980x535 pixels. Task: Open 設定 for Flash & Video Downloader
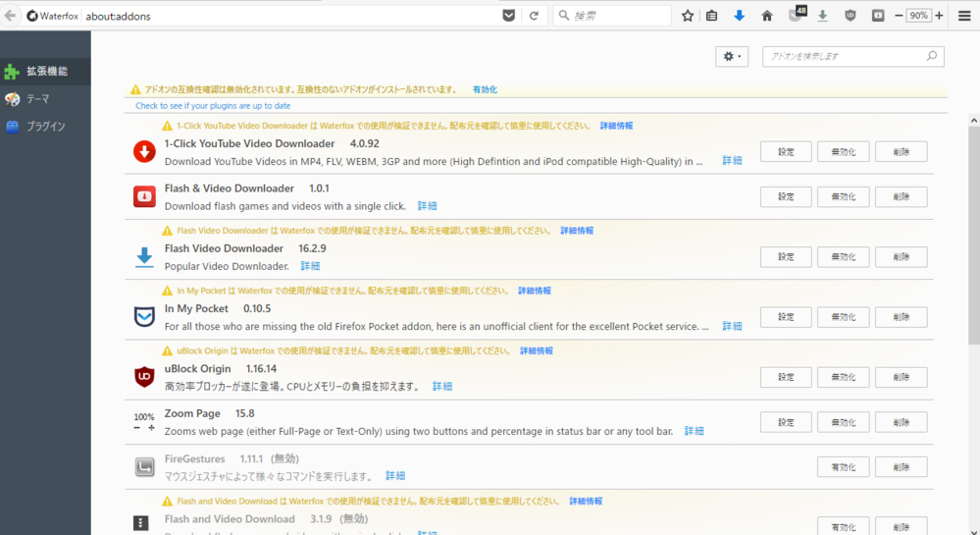(x=786, y=197)
